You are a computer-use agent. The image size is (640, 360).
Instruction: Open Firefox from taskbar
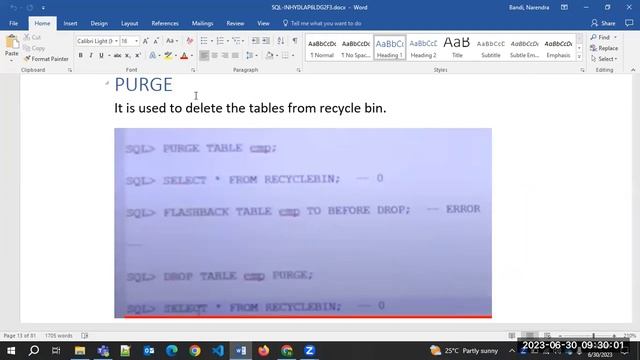click(264, 351)
